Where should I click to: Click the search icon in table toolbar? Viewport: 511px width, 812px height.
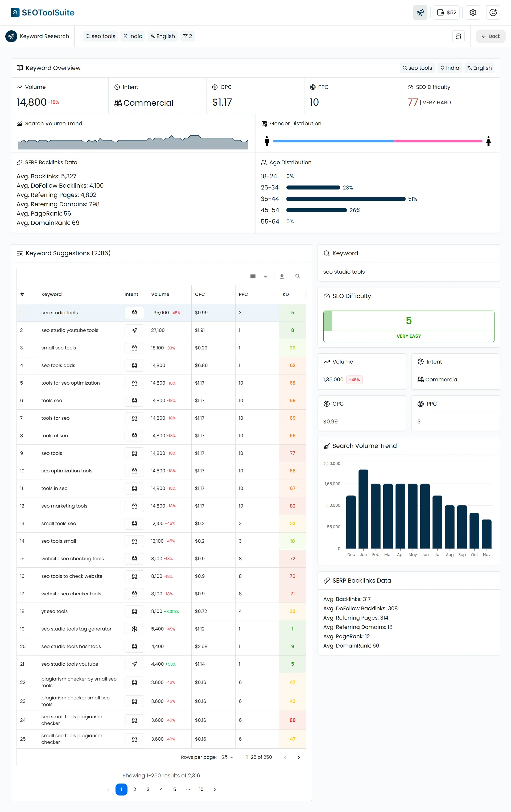click(x=298, y=276)
